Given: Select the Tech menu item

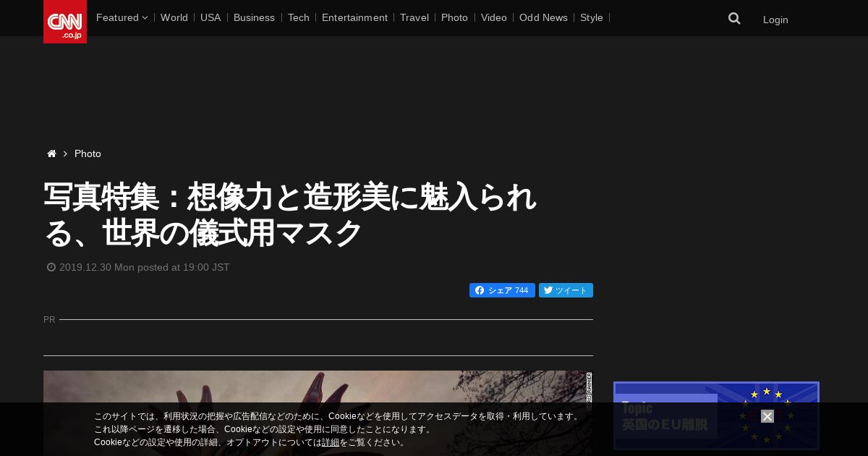Looking at the screenshot, I should [x=298, y=17].
